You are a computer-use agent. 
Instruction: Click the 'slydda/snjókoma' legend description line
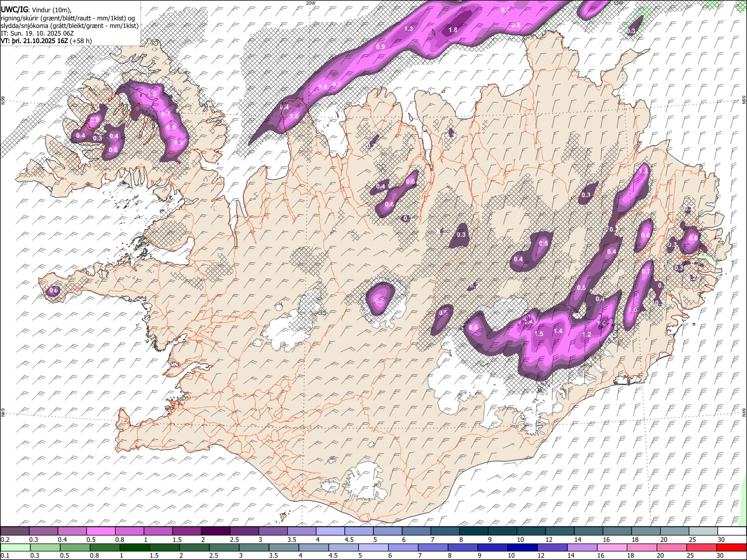(69, 26)
